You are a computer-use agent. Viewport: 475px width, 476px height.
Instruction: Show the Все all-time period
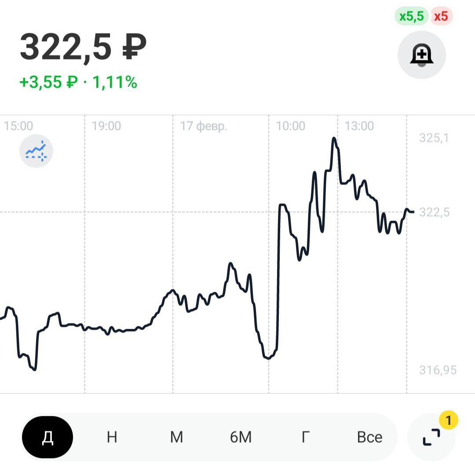(x=369, y=437)
